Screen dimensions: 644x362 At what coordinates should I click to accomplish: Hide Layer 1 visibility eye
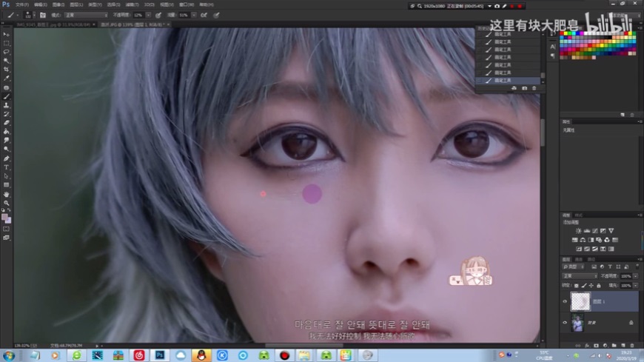[565, 301]
